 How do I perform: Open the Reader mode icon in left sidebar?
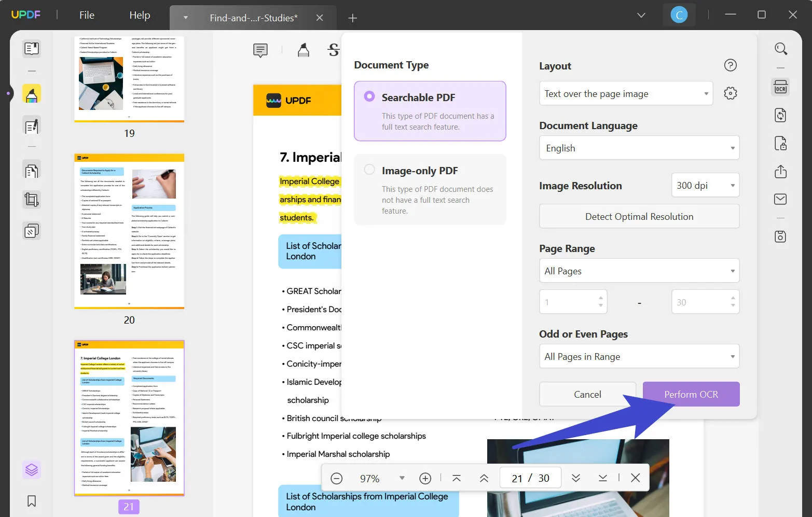32,48
